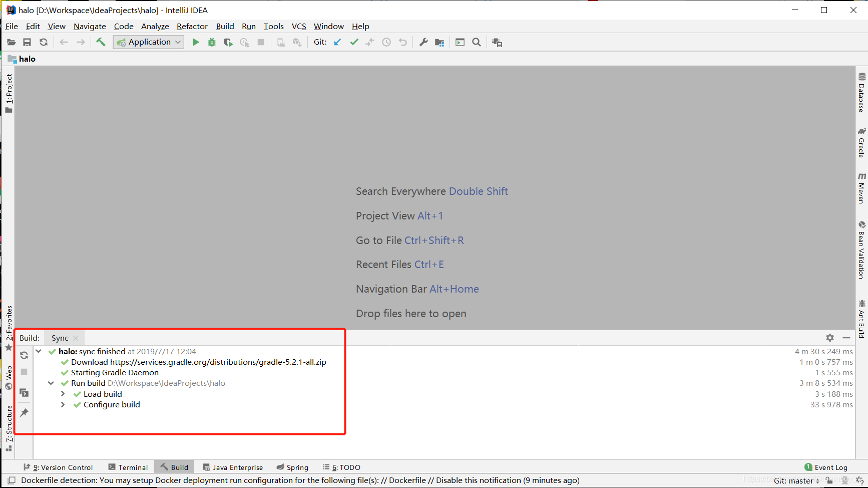Viewport: 868px width, 488px height.
Task: Click the pin tab icon in Build panel
Action: (x=24, y=413)
